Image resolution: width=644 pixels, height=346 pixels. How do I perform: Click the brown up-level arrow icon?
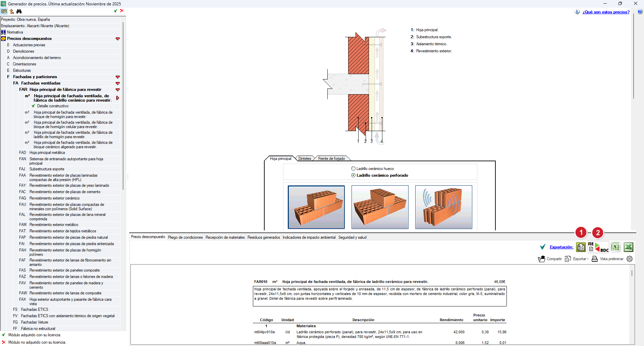coord(12,11)
